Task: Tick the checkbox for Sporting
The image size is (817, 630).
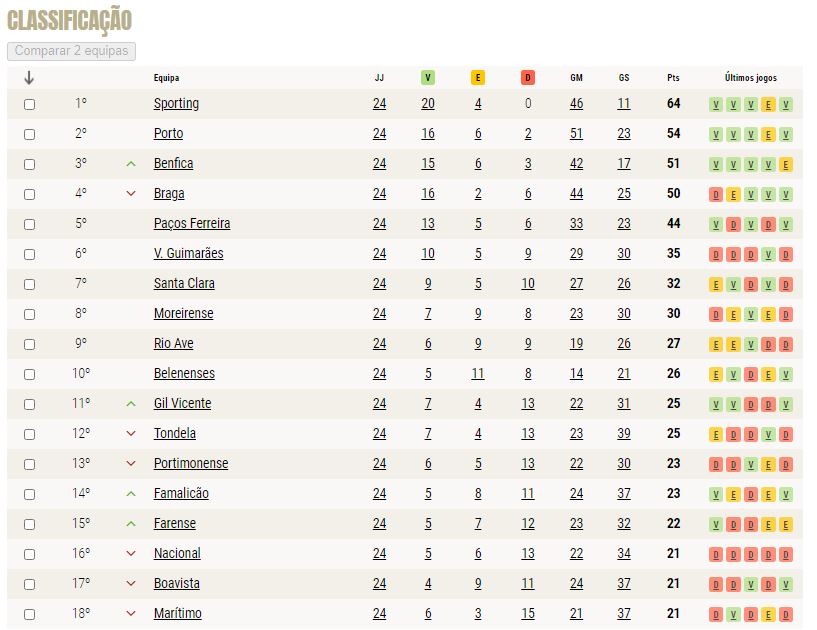Action: [x=30, y=104]
